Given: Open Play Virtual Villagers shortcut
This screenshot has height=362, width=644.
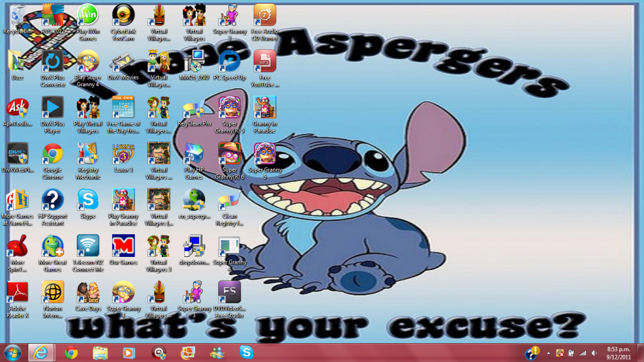Looking at the screenshot, I should 88,115.
